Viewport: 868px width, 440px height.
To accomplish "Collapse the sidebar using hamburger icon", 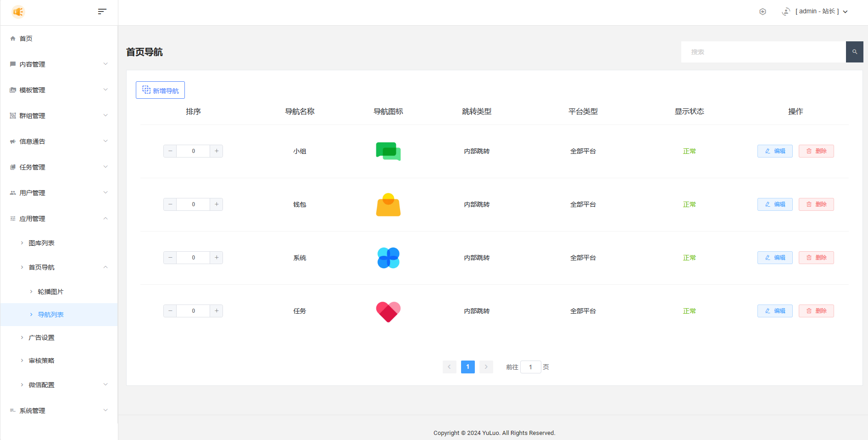I will (x=102, y=11).
